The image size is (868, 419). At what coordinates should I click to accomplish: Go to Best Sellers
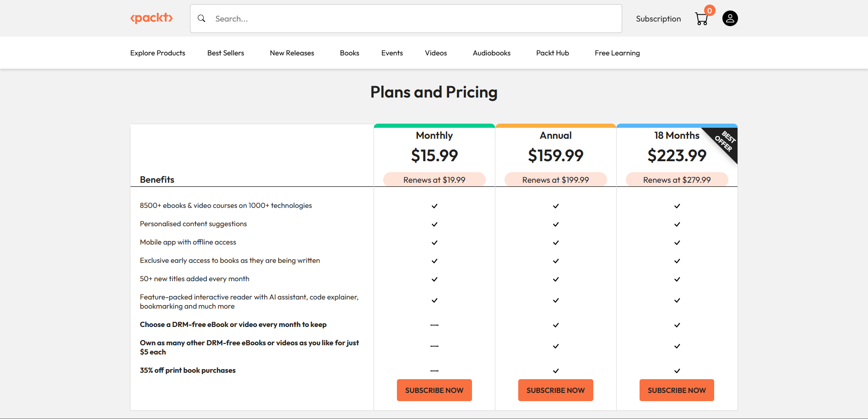(226, 53)
